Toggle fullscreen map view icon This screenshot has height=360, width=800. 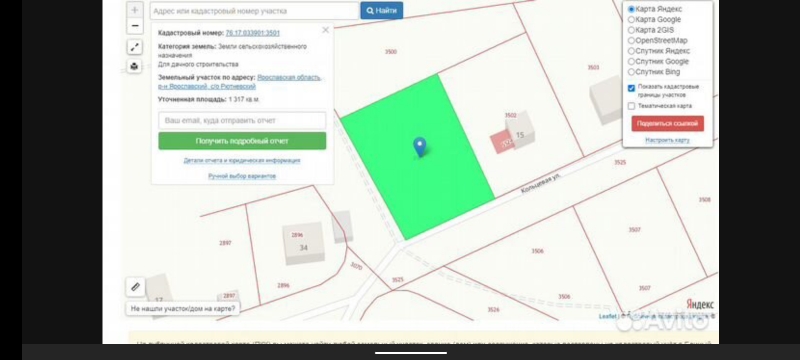coord(134,47)
